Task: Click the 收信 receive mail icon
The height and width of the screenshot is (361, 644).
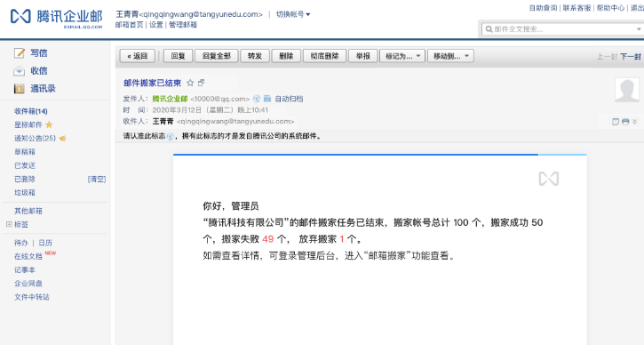Action: tap(20, 71)
